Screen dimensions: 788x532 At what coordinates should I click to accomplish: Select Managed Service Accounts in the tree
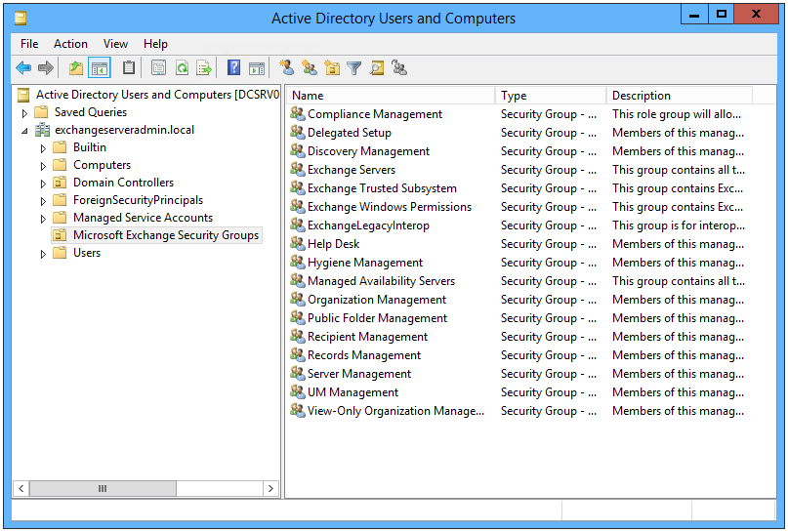(x=144, y=218)
